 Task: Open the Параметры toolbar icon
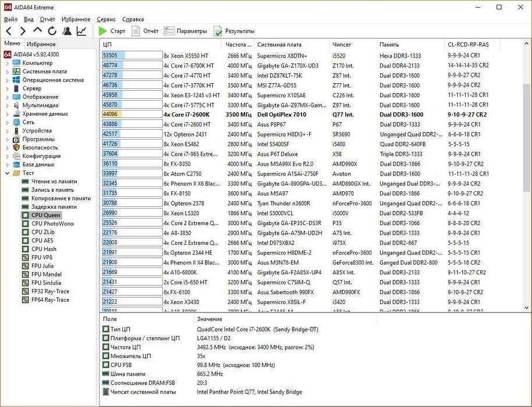coord(169,31)
